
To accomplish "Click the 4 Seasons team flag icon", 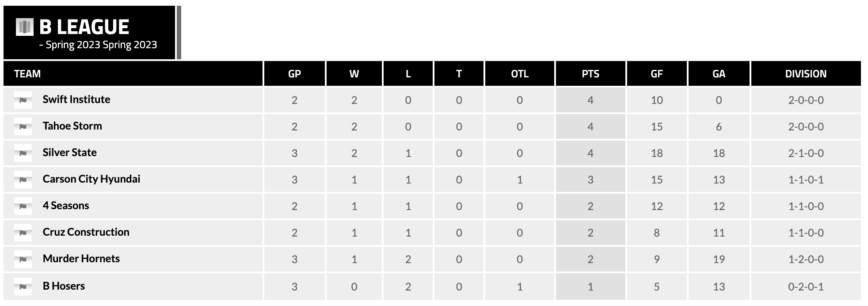I will coord(23,206).
